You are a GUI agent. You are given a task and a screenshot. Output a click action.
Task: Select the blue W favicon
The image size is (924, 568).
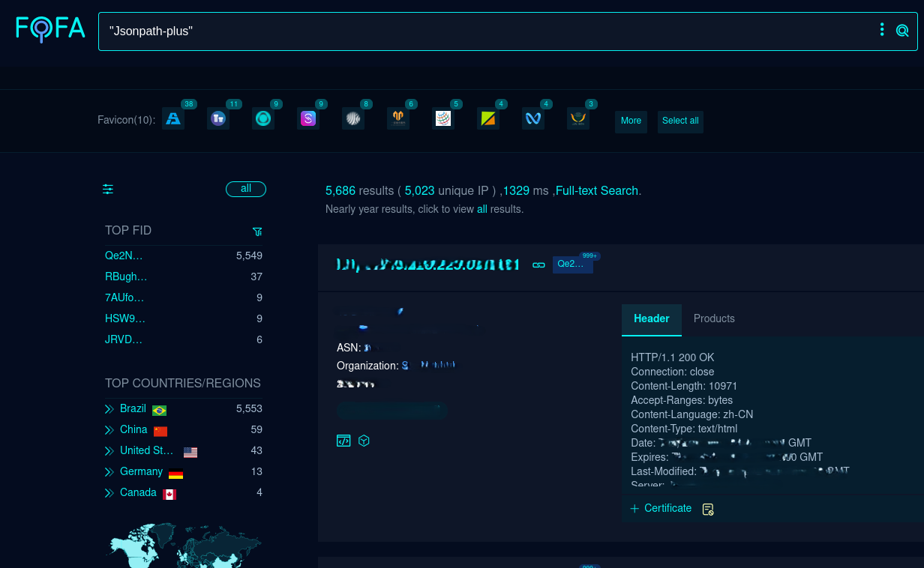(x=533, y=118)
